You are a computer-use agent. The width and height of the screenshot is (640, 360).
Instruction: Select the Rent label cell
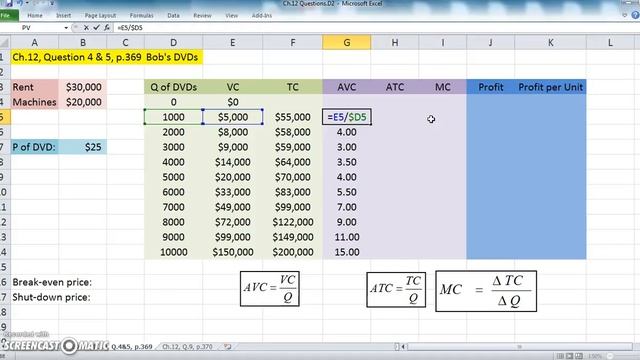[x=35, y=87]
